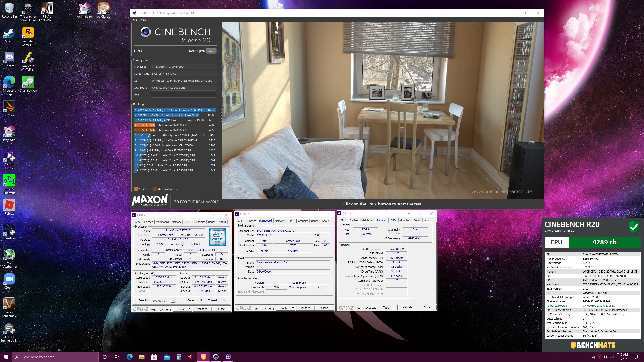Open the Zoom desktop icon

(9, 281)
